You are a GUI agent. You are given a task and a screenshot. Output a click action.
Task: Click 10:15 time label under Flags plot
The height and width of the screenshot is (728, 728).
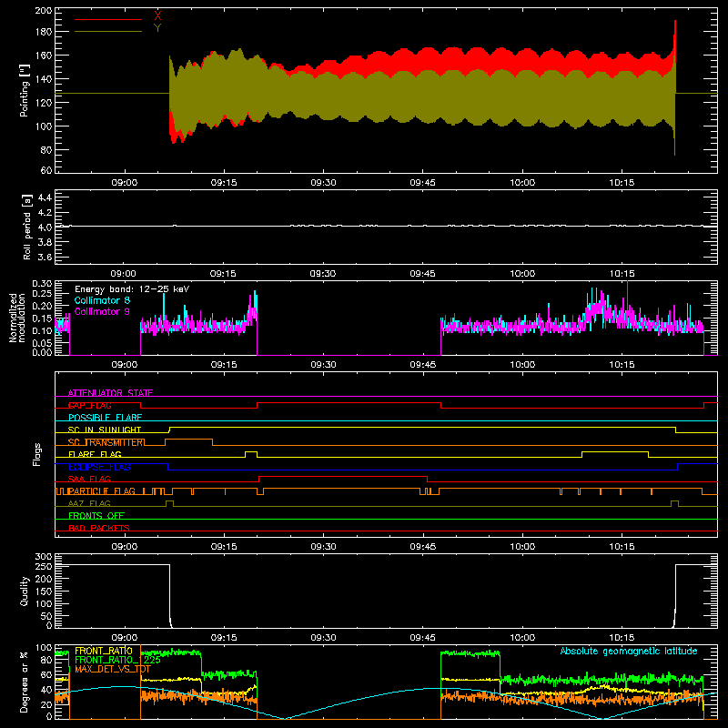(622, 547)
